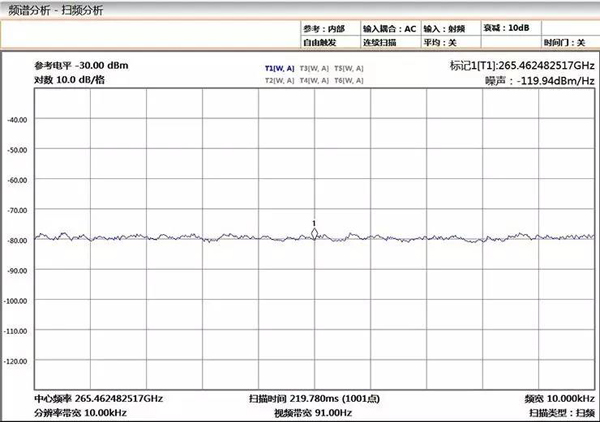Click the -110.00 axis label
This screenshot has height=422, width=600.
pyautogui.click(x=16, y=331)
